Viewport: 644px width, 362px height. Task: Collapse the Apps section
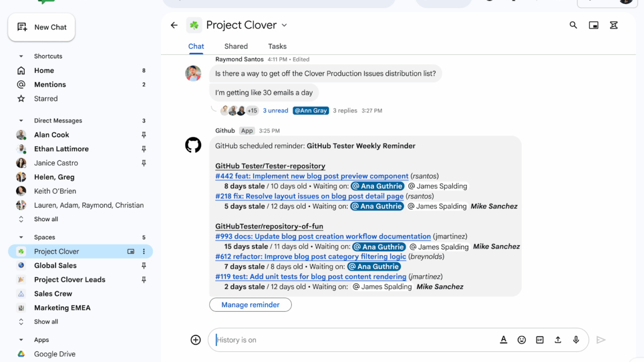(x=21, y=340)
